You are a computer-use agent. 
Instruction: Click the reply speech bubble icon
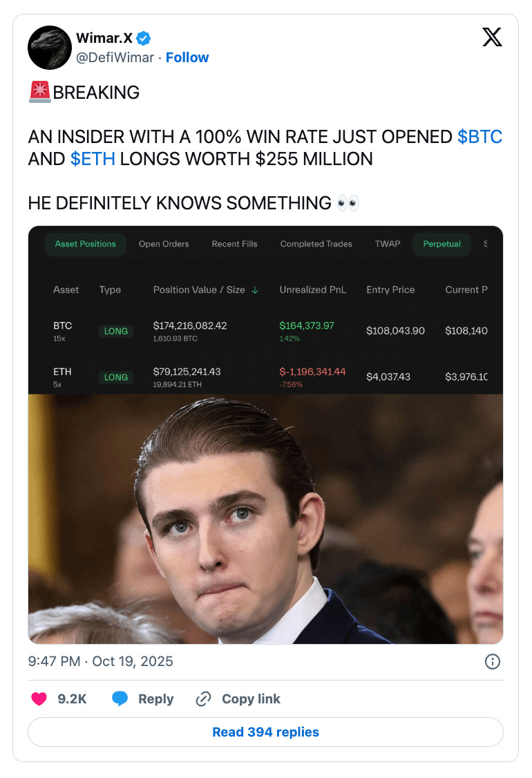click(120, 699)
